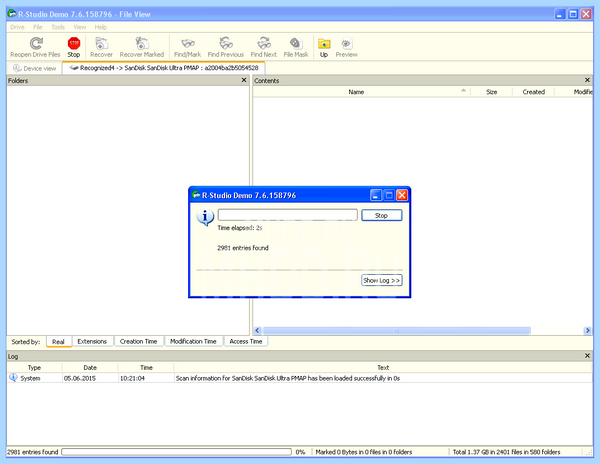The image size is (600, 464).
Task: Sort contents by Name column header
Action: coord(356,92)
